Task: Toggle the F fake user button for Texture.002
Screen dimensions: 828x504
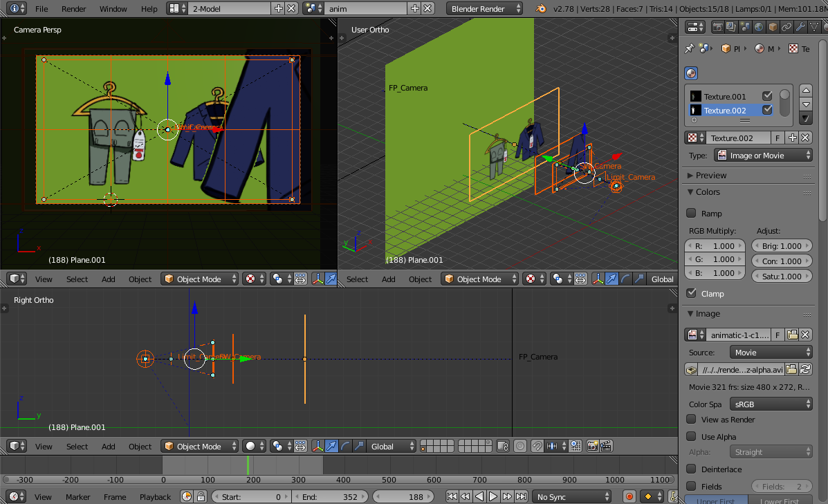Action: point(778,138)
